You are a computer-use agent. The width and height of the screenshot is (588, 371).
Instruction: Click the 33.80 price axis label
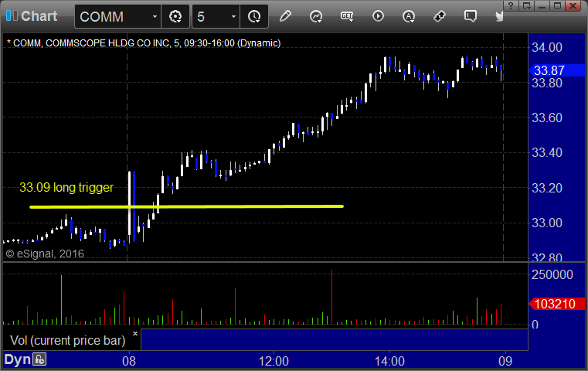coord(547,83)
